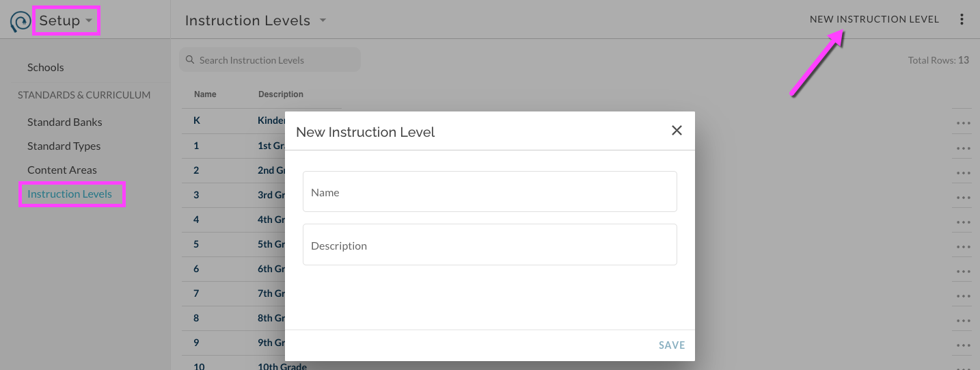Open row options for 1st Grade row
980x370 pixels.
(964, 148)
